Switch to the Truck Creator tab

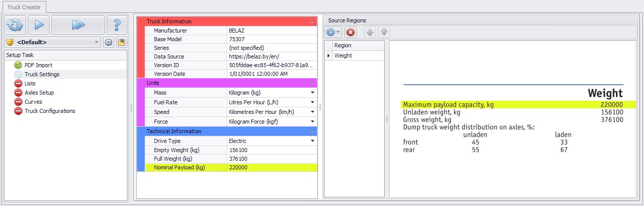pyautogui.click(x=24, y=7)
